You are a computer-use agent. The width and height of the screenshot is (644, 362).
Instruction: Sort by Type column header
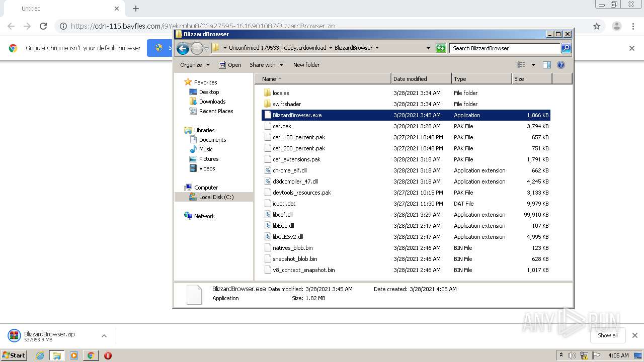point(481,79)
